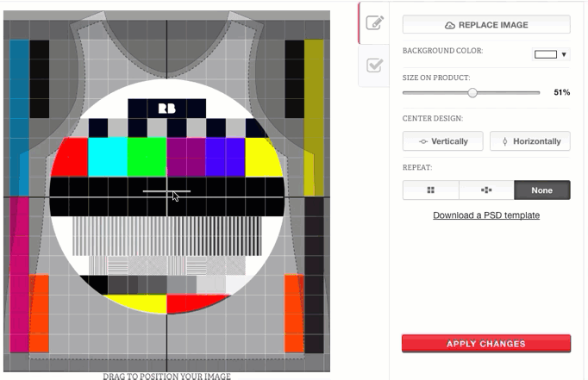Viewport: 588px width, 380px height.
Task: Switch to the checkmark review tab
Action: pos(375,65)
